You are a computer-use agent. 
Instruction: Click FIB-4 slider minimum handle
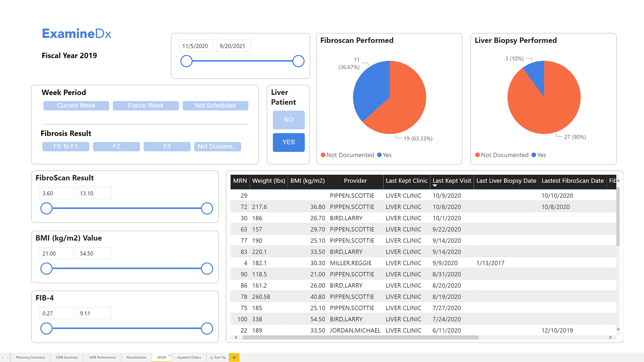(46, 328)
